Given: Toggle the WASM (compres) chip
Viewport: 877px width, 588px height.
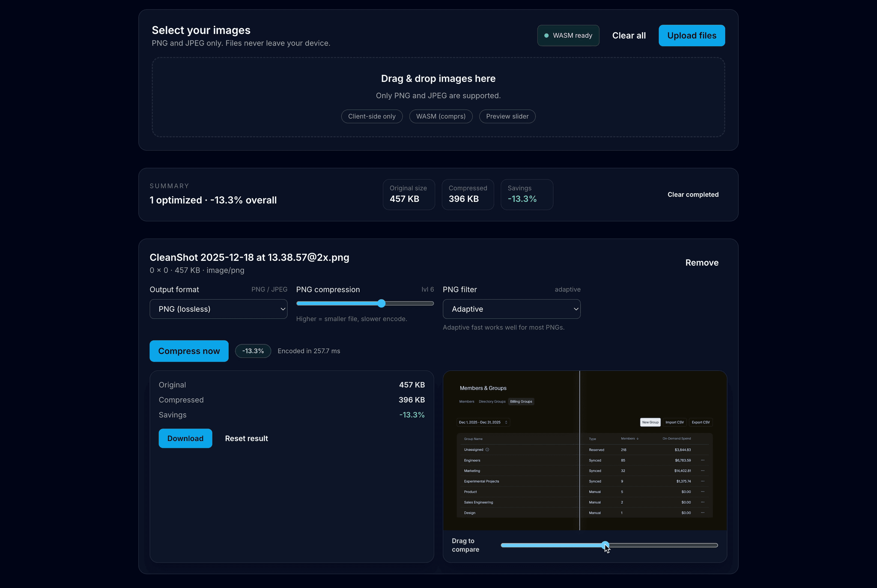Looking at the screenshot, I should click(x=441, y=116).
